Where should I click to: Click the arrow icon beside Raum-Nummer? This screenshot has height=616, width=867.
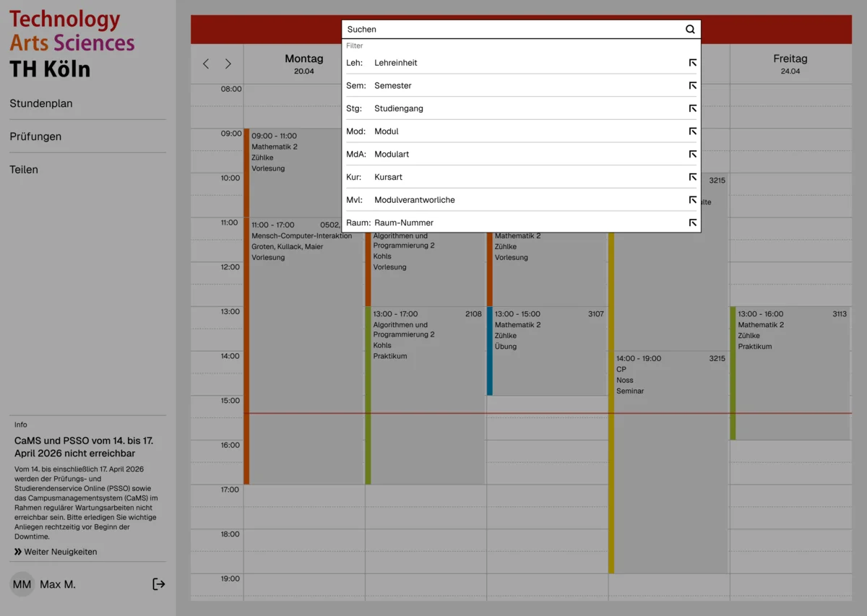[692, 223]
